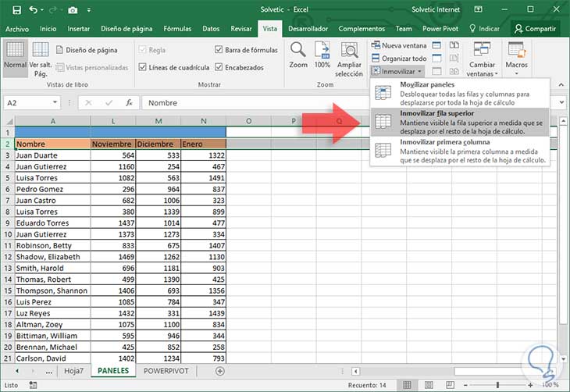Select Inmovilizar fila superior option
The image size is (570, 392).
click(x=459, y=122)
